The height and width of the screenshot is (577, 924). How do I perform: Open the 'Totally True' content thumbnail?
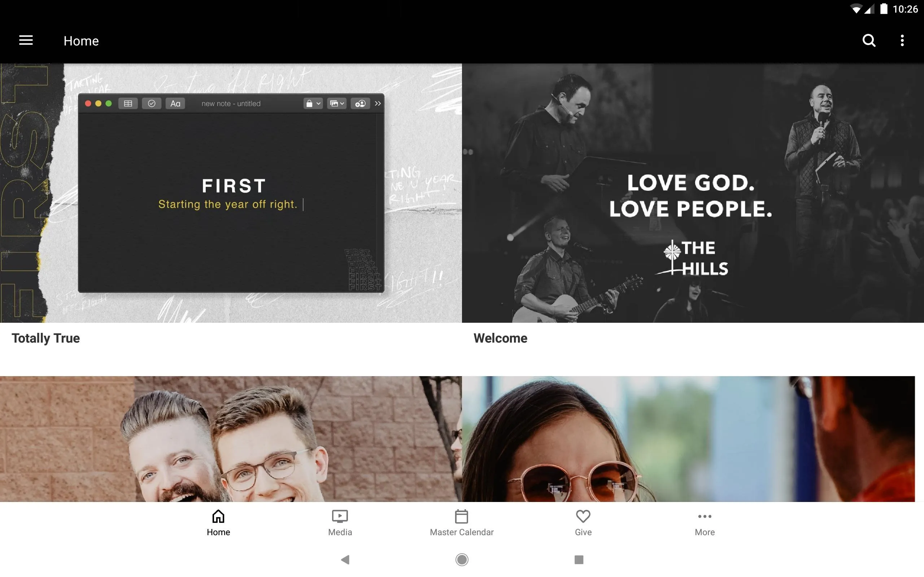point(231,193)
